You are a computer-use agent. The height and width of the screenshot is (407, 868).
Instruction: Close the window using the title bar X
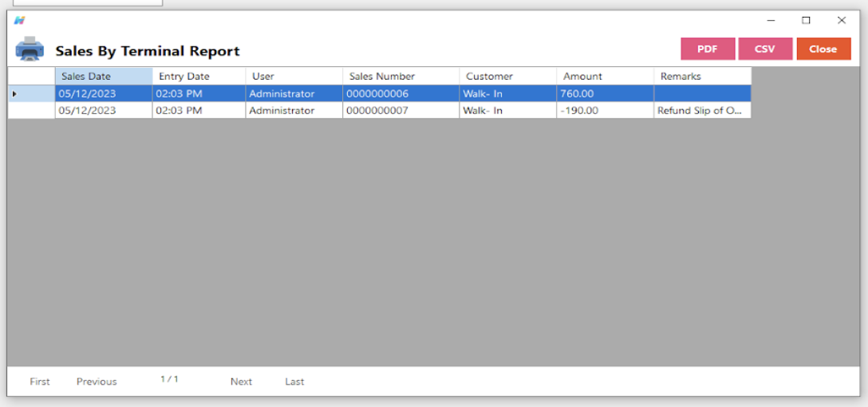click(x=842, y=21)
